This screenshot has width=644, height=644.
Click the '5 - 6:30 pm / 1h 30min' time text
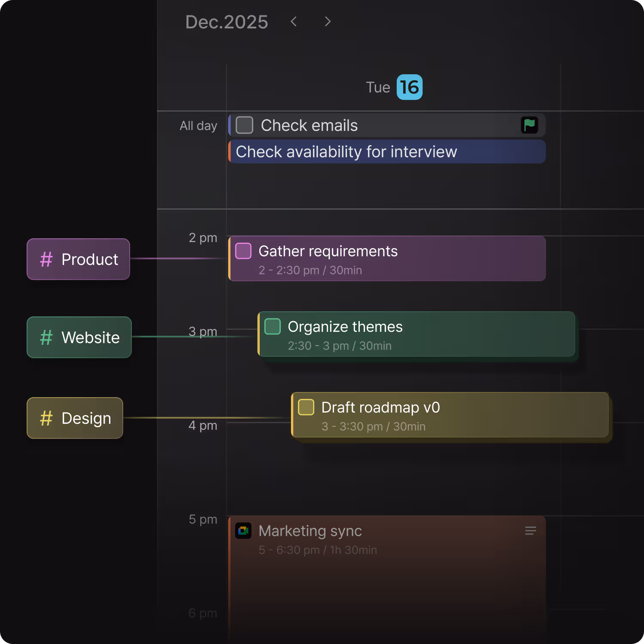(x=318, y=550)
